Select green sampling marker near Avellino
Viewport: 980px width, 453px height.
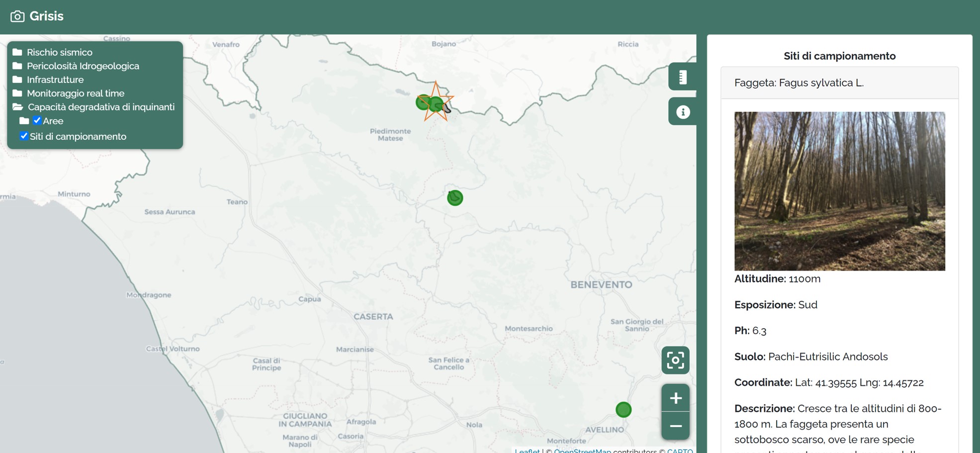[623, 410]
